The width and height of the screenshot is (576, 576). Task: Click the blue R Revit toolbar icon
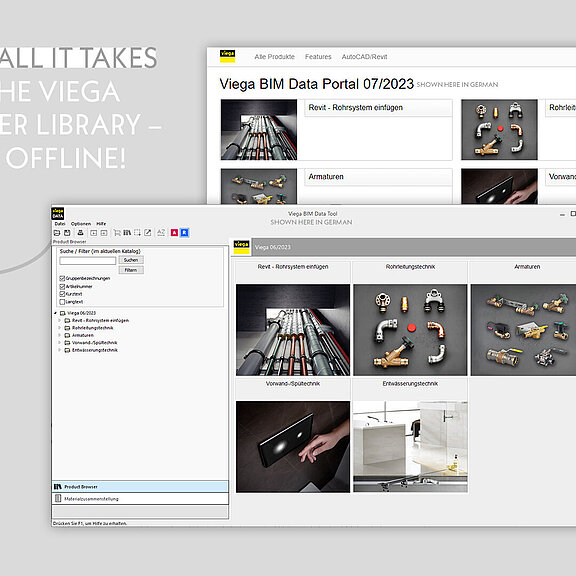pos(184,233)
